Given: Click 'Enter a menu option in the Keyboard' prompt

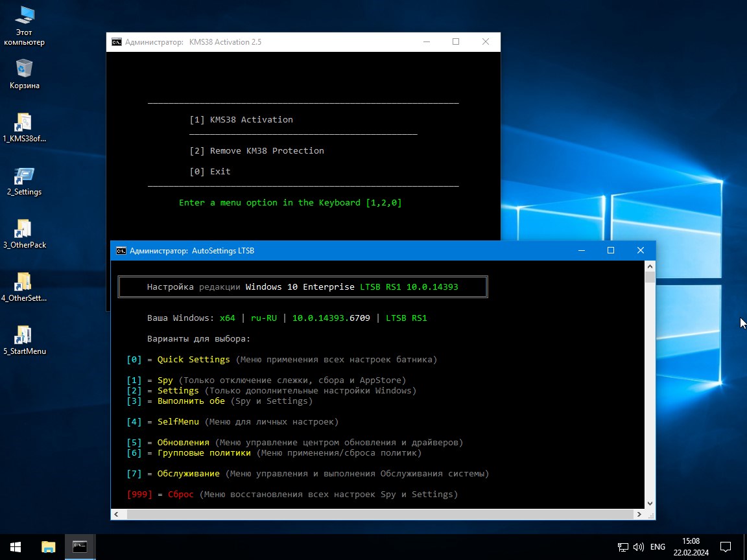Looking at the screenshot, I should [290, 202].
